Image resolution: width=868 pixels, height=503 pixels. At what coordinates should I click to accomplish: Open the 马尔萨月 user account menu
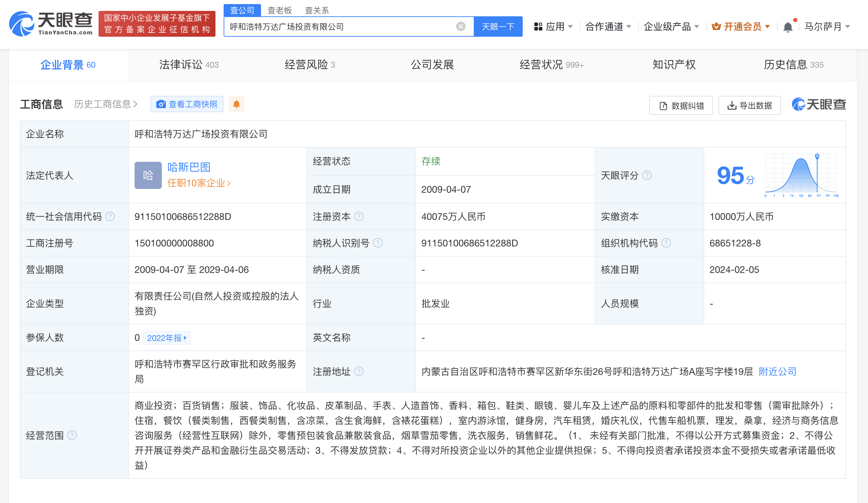[x=827, y=27]
